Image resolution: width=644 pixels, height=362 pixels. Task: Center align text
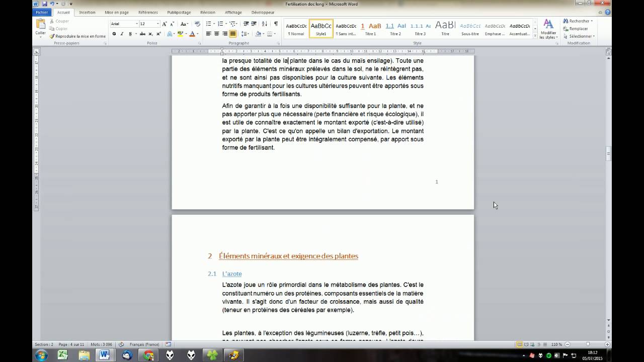click(217, 34)
